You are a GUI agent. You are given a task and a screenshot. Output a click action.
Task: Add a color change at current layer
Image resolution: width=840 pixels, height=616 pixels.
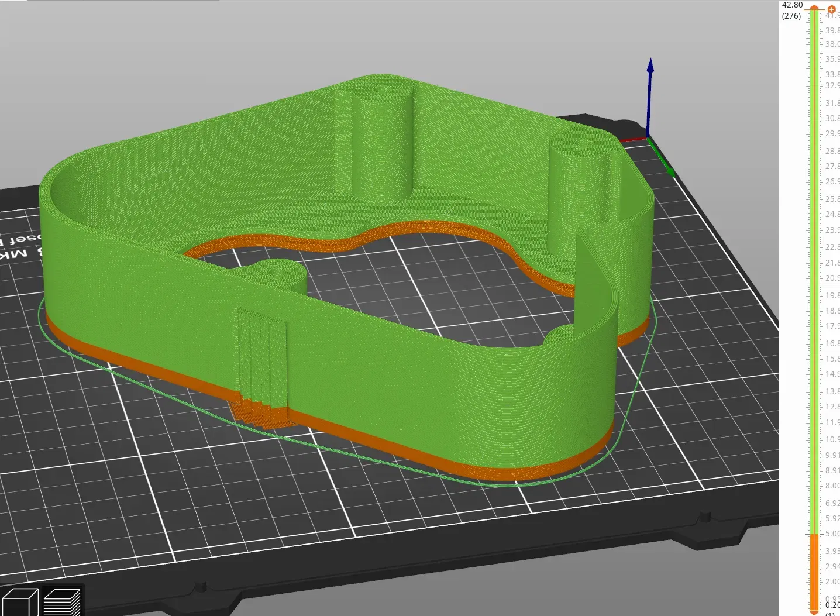[x=831, y=9]
